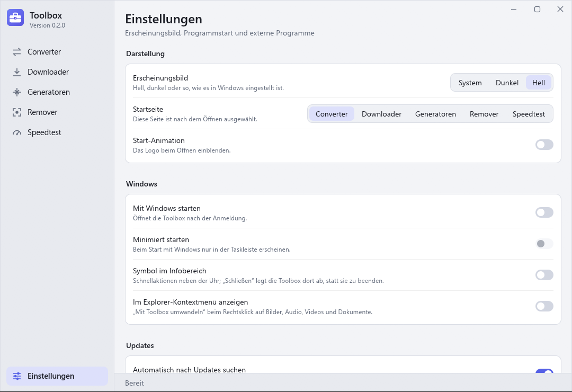Click the Version 0.2.0 label
572x392 pixels.
tap(48, 25)
